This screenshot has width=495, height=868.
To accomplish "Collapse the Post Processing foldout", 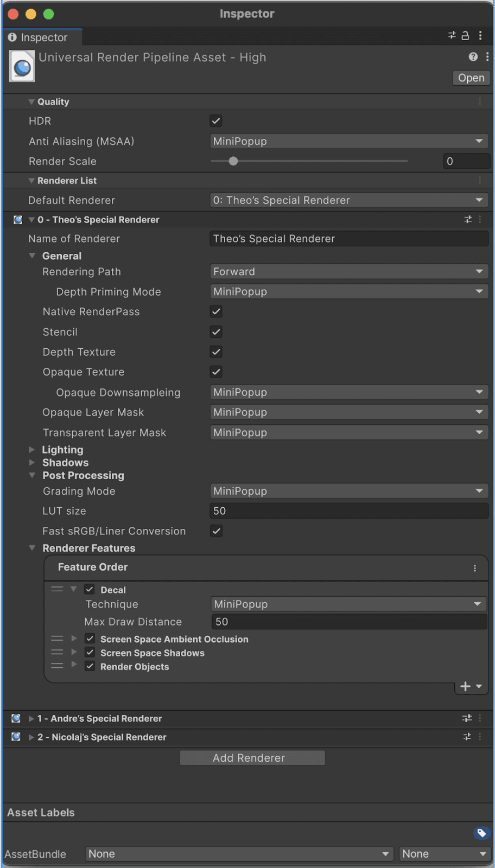I will (32, 475).
